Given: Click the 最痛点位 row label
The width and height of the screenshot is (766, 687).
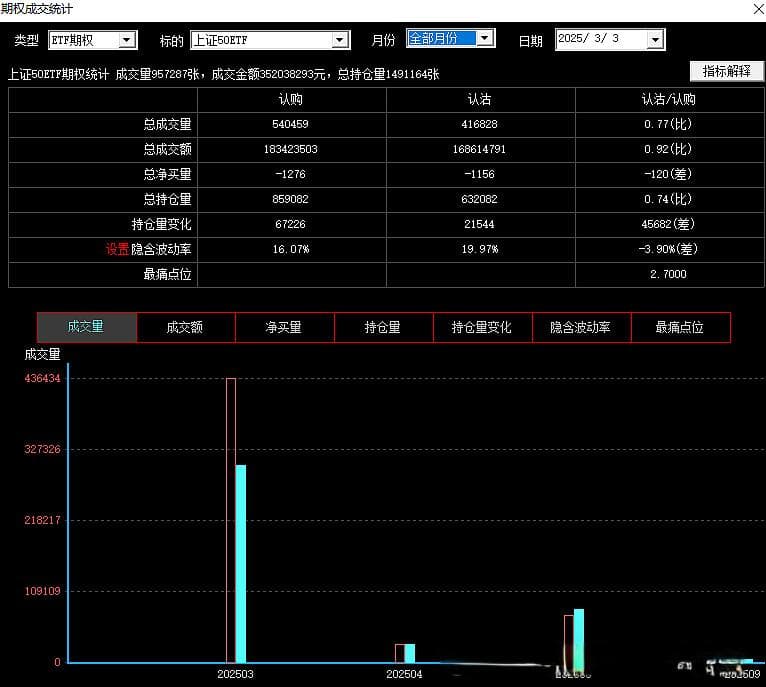Looking at the screenshot, I should (167, 274).
